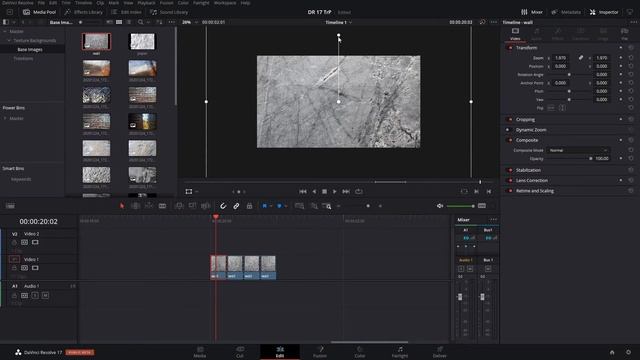
Task: Click the zoom-to-fit timeline magnifier icon
Action: 299,206
